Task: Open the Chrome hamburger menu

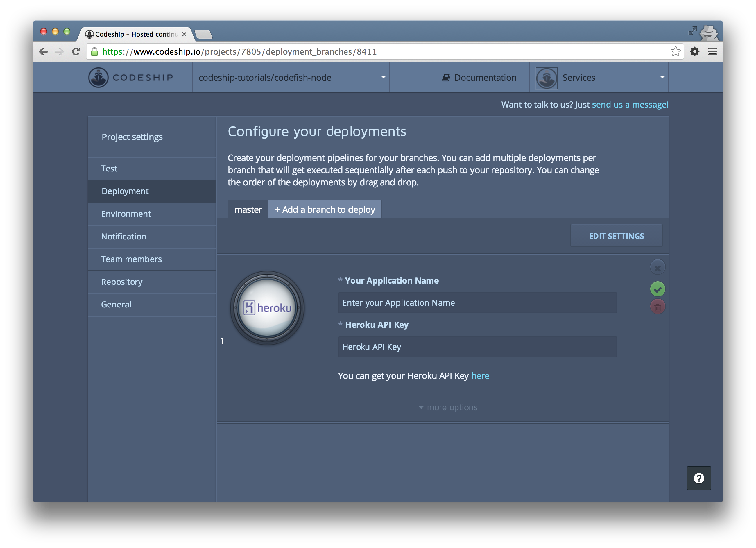Action: (x=712, y=52)
